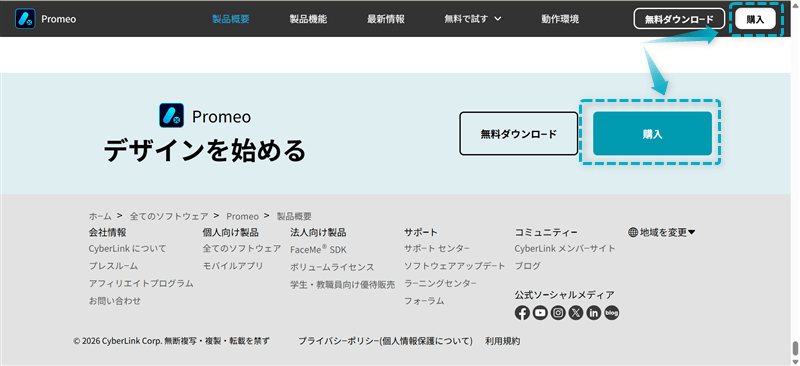Open the blog social icon

click(612, 313)
